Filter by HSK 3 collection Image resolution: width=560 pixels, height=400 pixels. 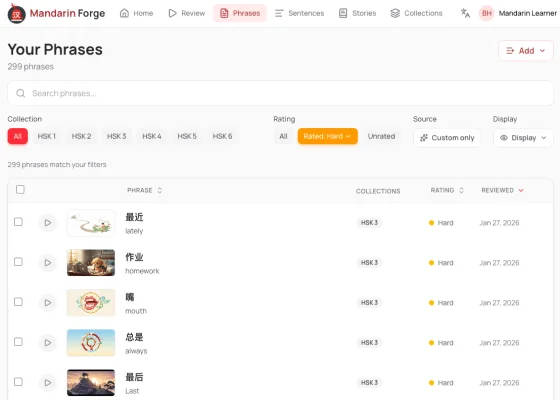coord(117,136)
